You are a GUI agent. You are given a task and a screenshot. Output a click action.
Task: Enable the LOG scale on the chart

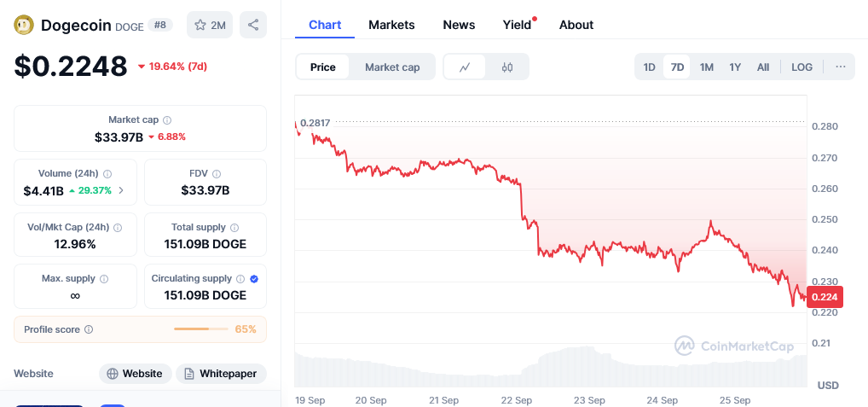click(x=801, y=67)
